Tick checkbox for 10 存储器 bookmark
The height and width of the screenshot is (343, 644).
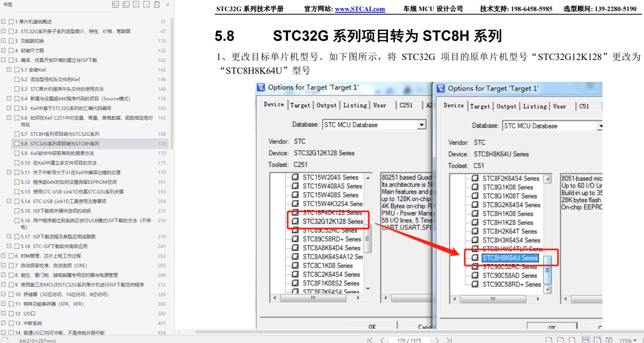[x=11, y=295]
